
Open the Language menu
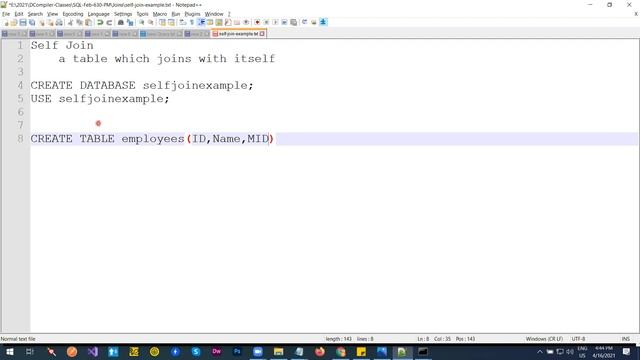[98, 14]
